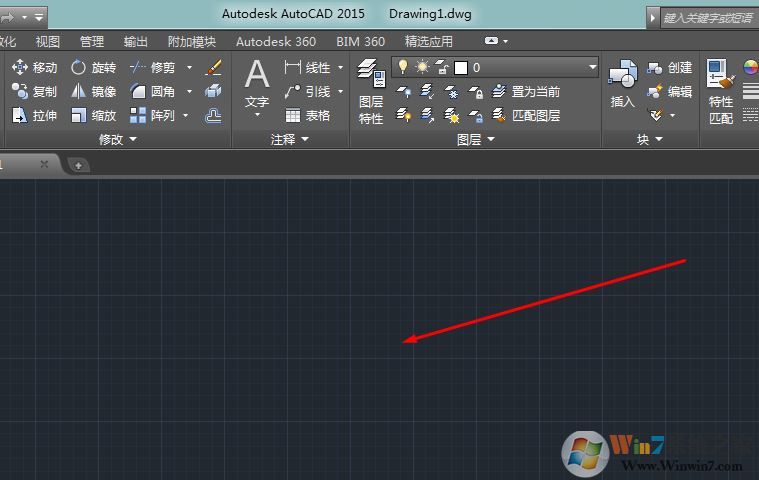
Task: Click the Lock layer padlock icon
Action: click(x=475, y=91)
